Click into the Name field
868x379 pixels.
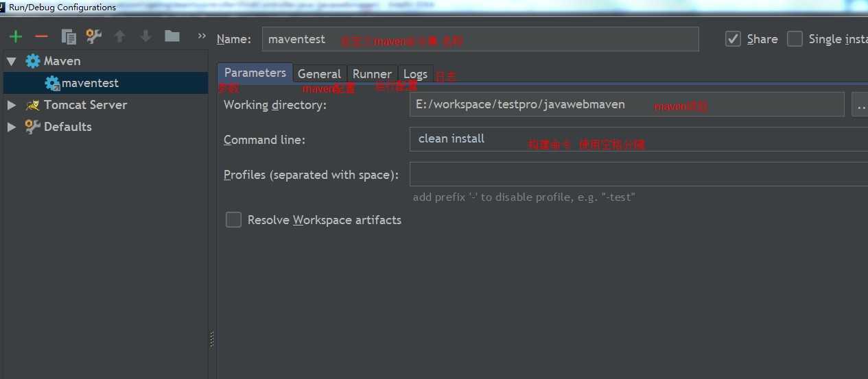tap(480, 39)
